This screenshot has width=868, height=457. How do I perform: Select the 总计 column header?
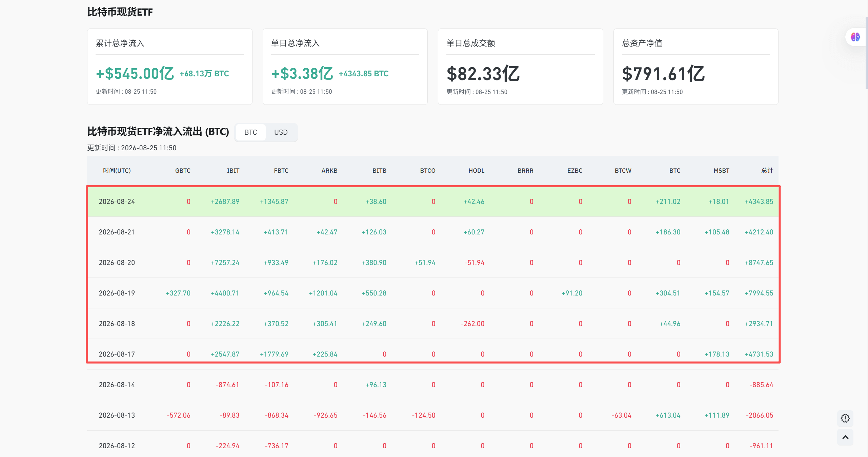point(767,171)
